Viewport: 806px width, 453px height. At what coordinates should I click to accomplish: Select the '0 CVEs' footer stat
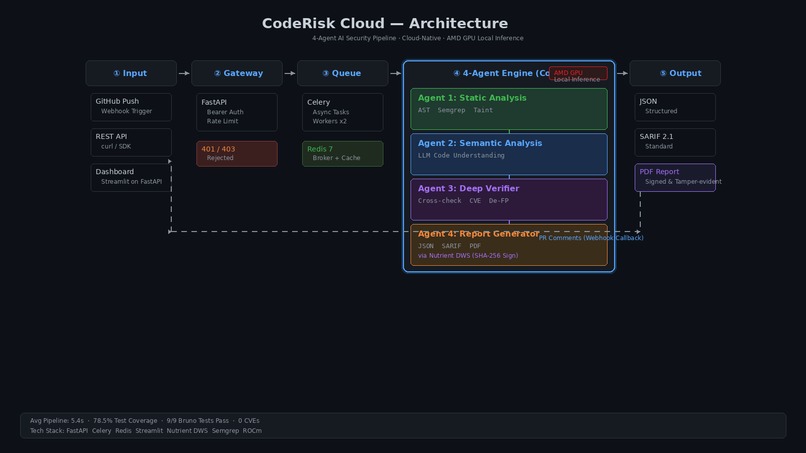coord(249,421)
